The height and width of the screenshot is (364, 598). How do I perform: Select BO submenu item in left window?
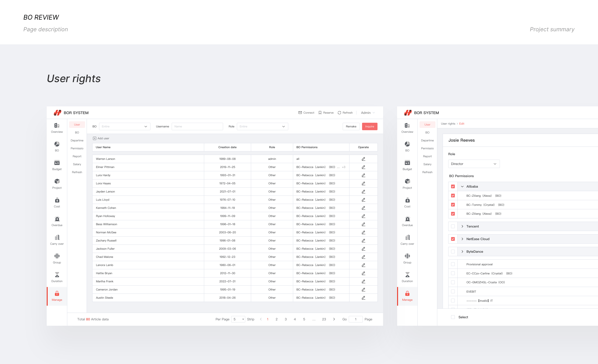coord(77,133)
